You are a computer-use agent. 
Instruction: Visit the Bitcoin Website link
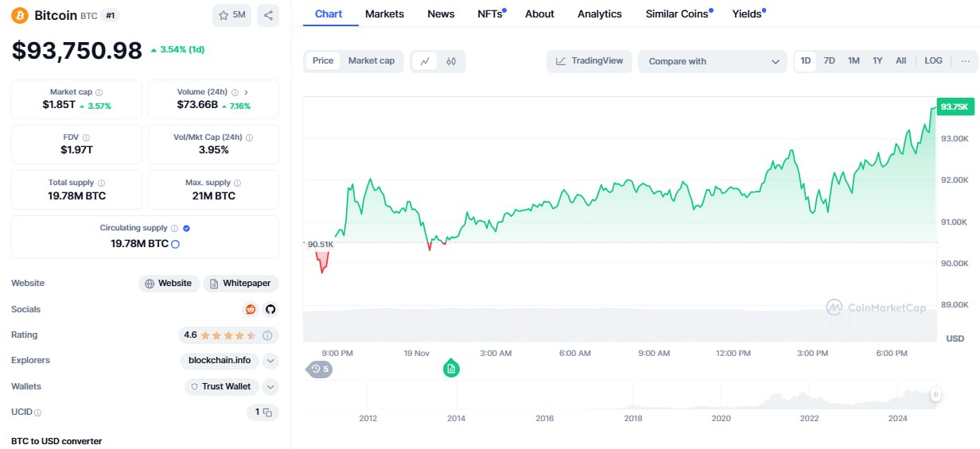coord(169,284)
